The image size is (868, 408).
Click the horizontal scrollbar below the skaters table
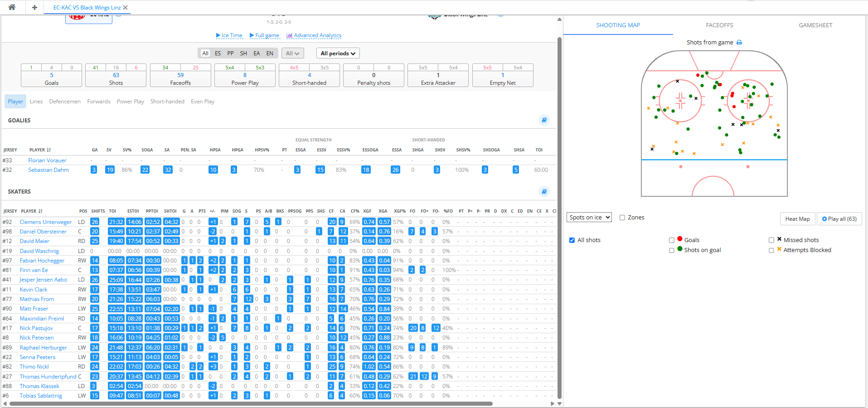[x=249, y=403]
